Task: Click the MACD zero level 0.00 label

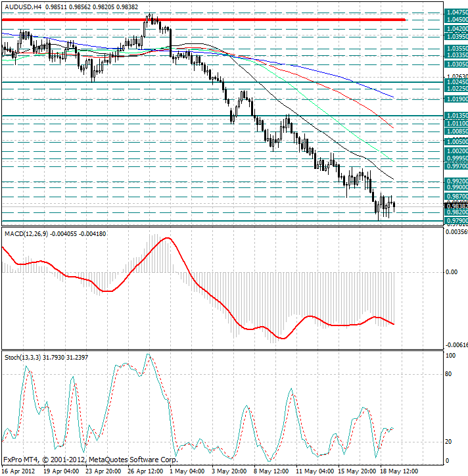Action: click(452, 272)
